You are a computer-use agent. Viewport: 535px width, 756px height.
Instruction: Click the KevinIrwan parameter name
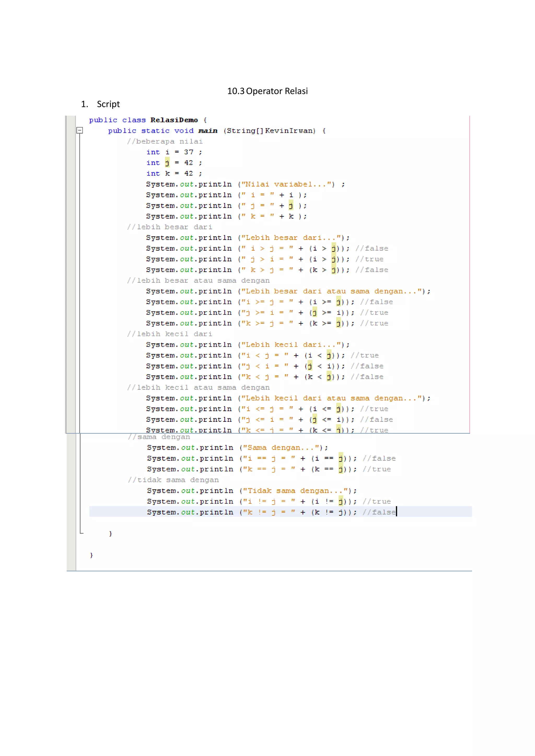[x=289, y=131]
